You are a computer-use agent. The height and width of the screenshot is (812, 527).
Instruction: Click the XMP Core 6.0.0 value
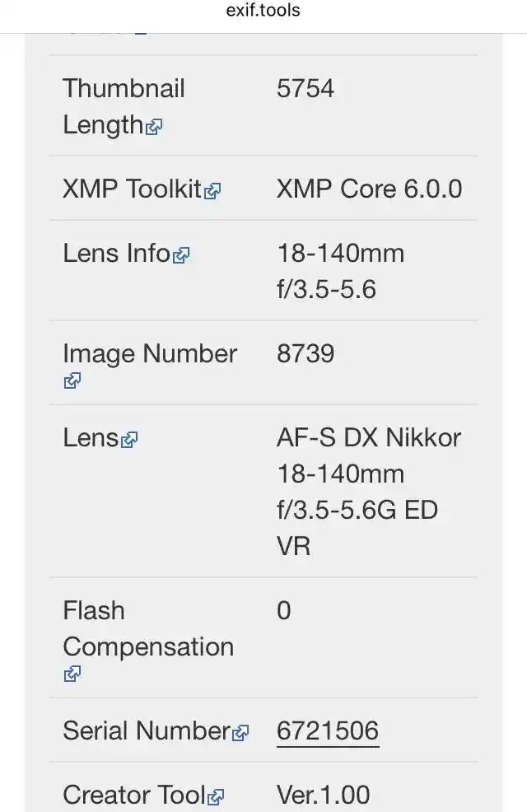pyautogui.click(x=369, y=189)
